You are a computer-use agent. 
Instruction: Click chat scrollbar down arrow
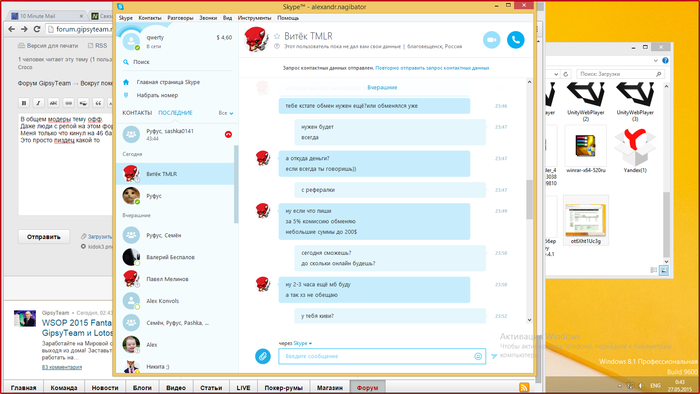pos(529,320)
